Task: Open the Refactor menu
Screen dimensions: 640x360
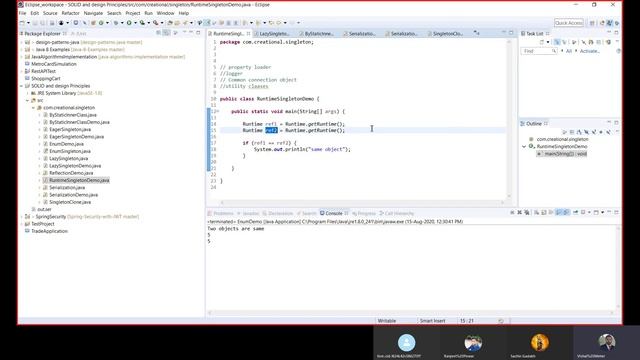Action: pyautogui.click(x=71, y=13)
